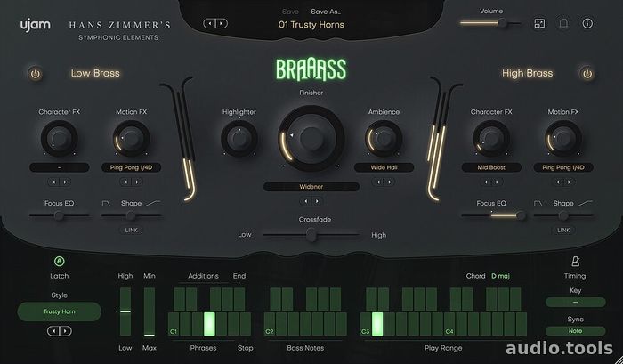This screenshot has width=623, height=364.
Task: Open the Low Brass Character FX preset dropdown
Action: [x=60, y=167]
